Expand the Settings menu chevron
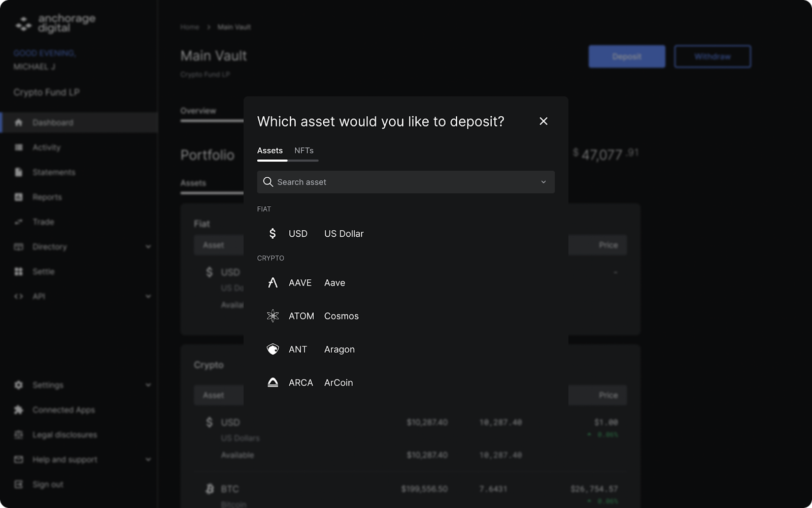This screenshot has height=508, width=812. 148,385
